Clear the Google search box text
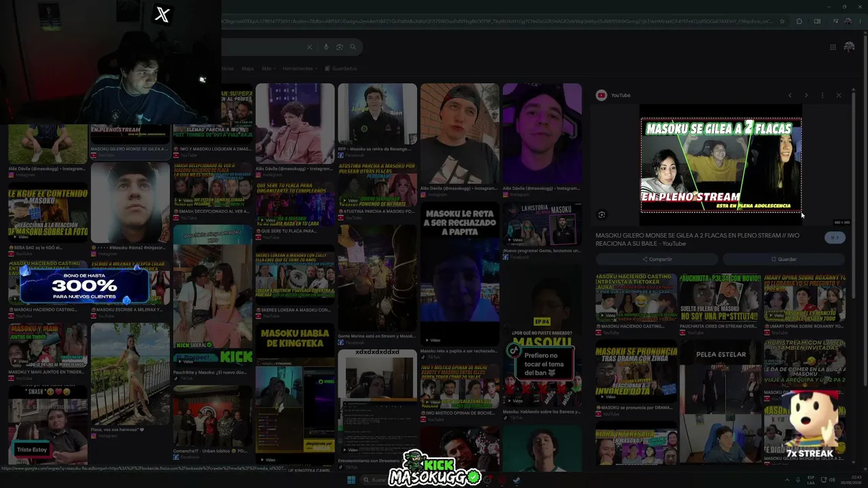Image resolution: width=868 pixels, height=488 pixels. [x=310, y=47]
